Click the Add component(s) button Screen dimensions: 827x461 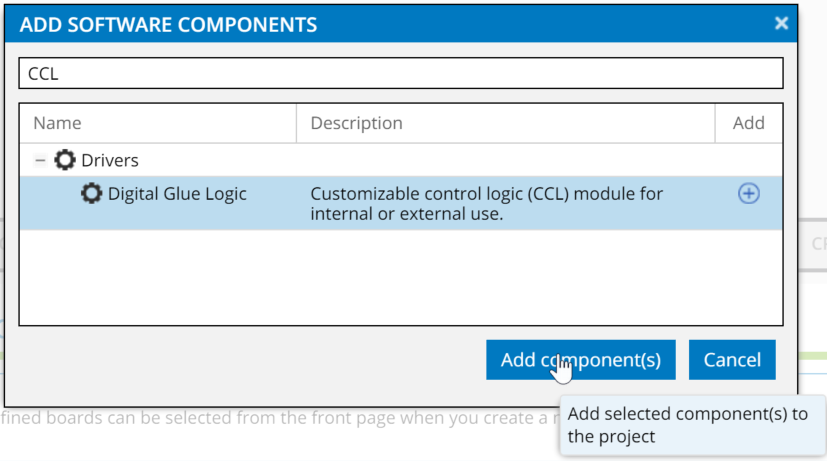[581, 360]
